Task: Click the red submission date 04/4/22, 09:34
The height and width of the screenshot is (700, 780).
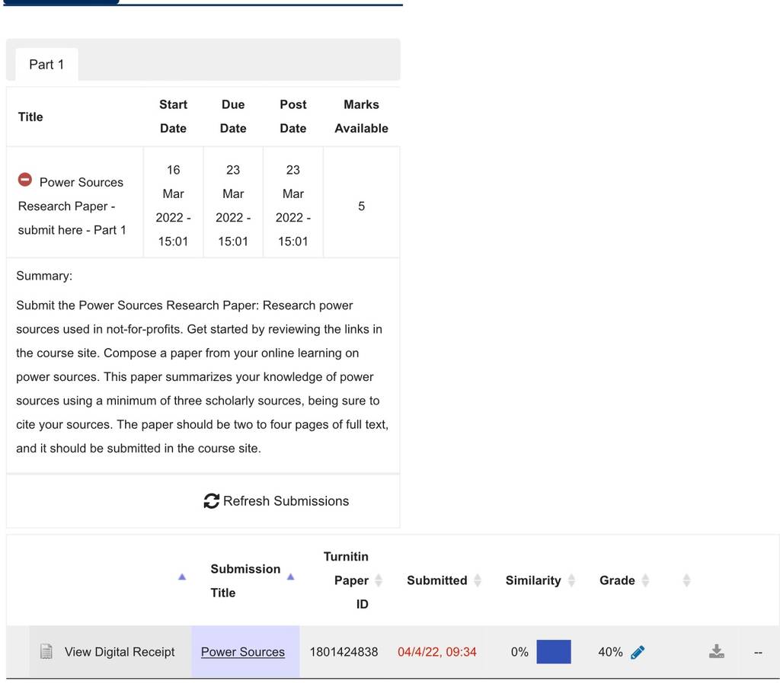Action: 436,652
